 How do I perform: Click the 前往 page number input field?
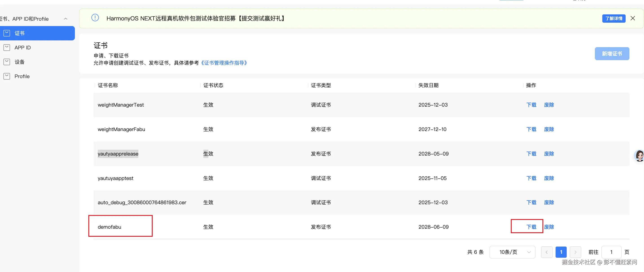pyautogui.click(x=611, y=252)
